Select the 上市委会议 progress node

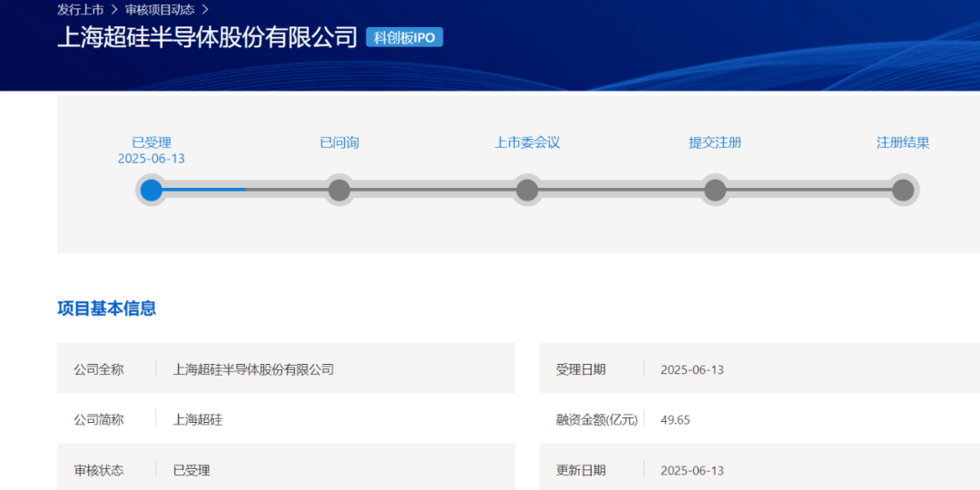(527, 190)
